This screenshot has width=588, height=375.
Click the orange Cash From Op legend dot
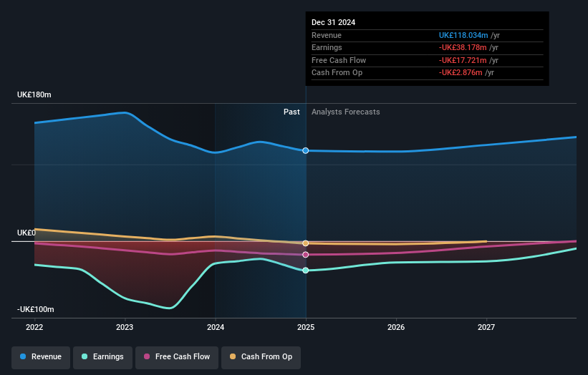[x=233, y=356]
